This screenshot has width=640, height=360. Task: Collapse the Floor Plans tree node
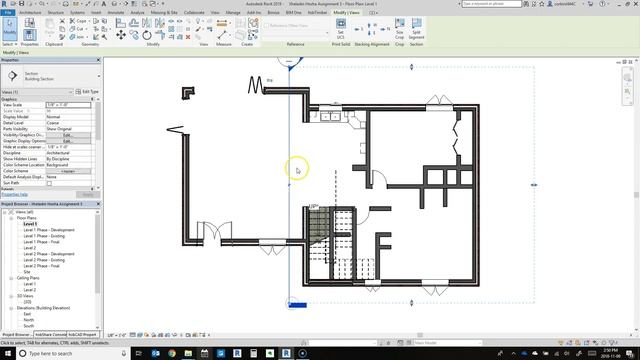point(11,218)
